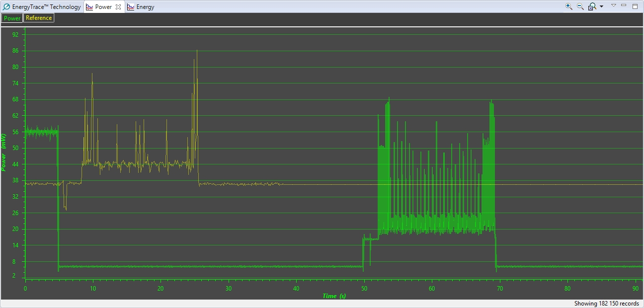Switch to the EnergyTrace Technology tab
The height and width of the screenshot is (308, 644).
tap(42, 7)
